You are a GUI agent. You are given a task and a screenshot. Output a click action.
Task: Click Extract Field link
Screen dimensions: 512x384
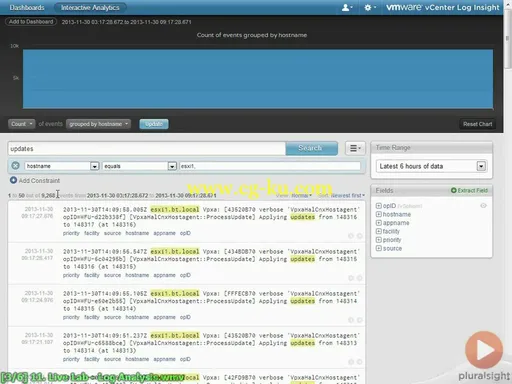point(469,190)
